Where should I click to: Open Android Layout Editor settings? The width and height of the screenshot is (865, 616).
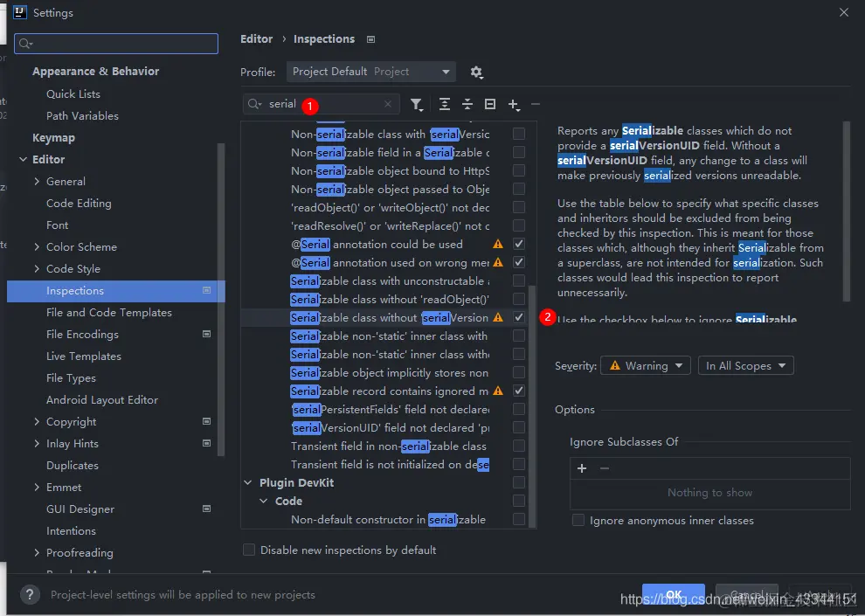coord(102,400)
